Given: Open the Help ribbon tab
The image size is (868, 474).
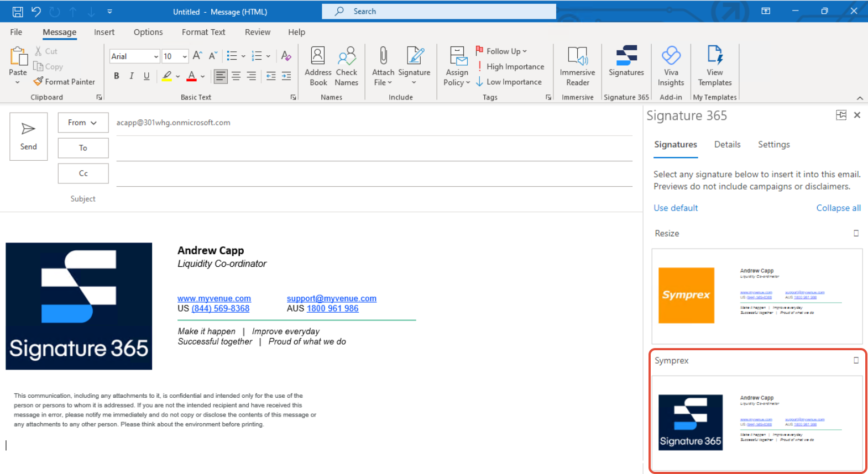Looking at the screenshot, I should pyautogui.click(x=296, y=32).
